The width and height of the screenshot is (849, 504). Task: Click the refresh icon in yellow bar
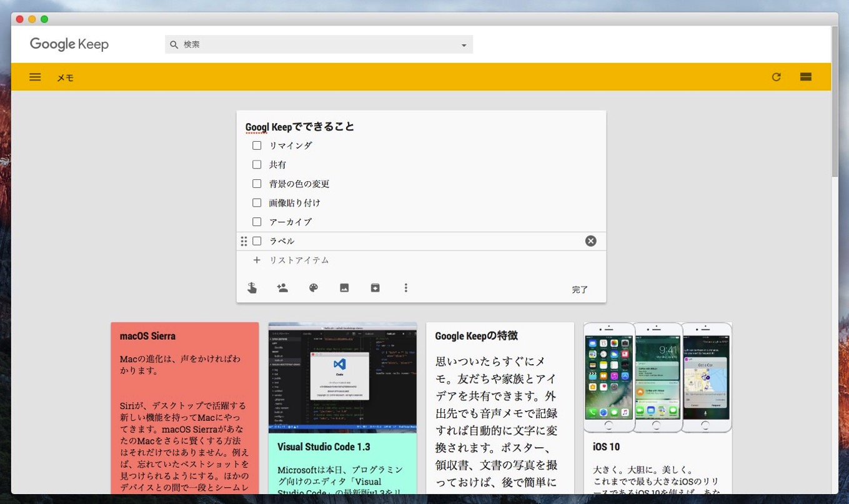(776, 77)
